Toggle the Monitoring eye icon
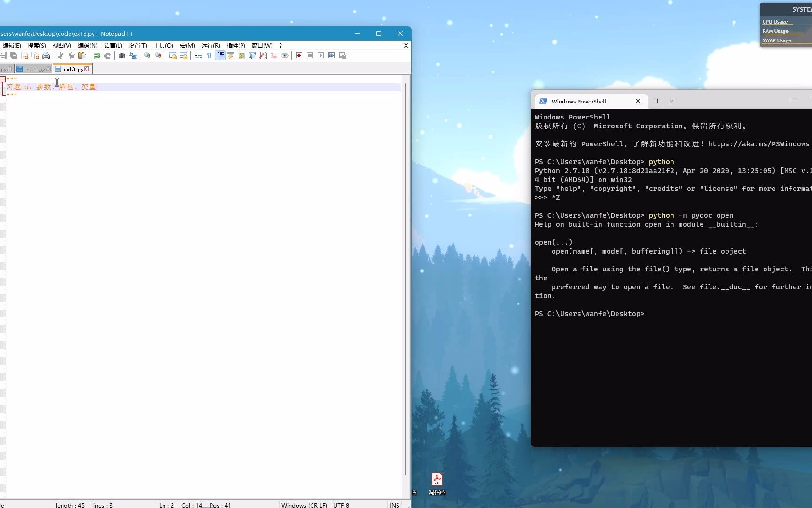 coord(285,56)
